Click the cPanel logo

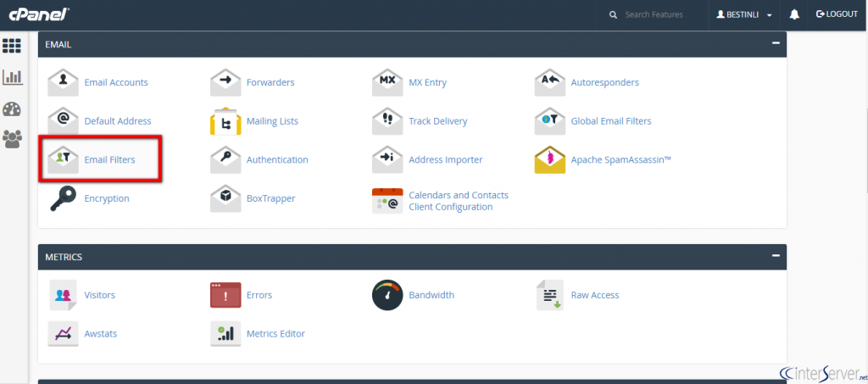[39, 14]
